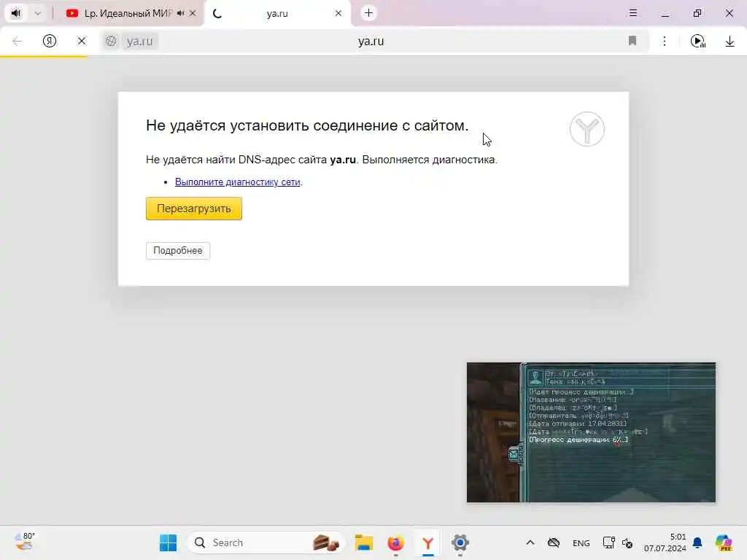Open the three-dot page options menu

pos(665,41)
